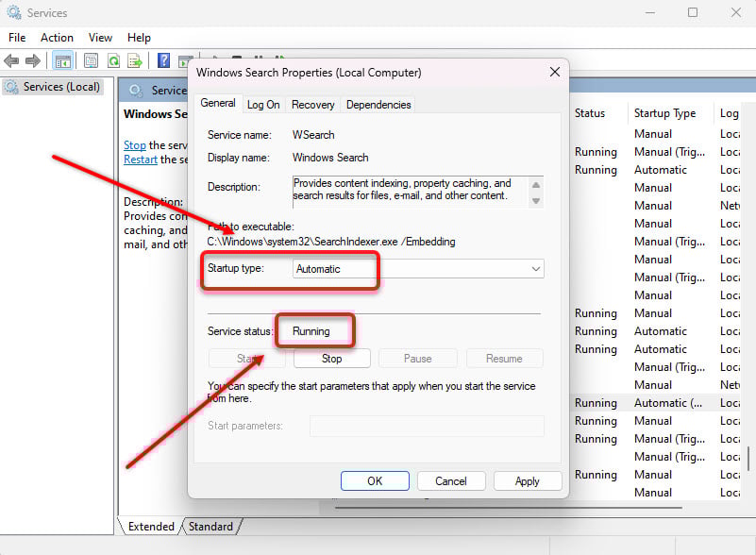The width and height of the screenshot is (756, 555).
Task: Click the Running service status value
Action: (x=311, y=331)
